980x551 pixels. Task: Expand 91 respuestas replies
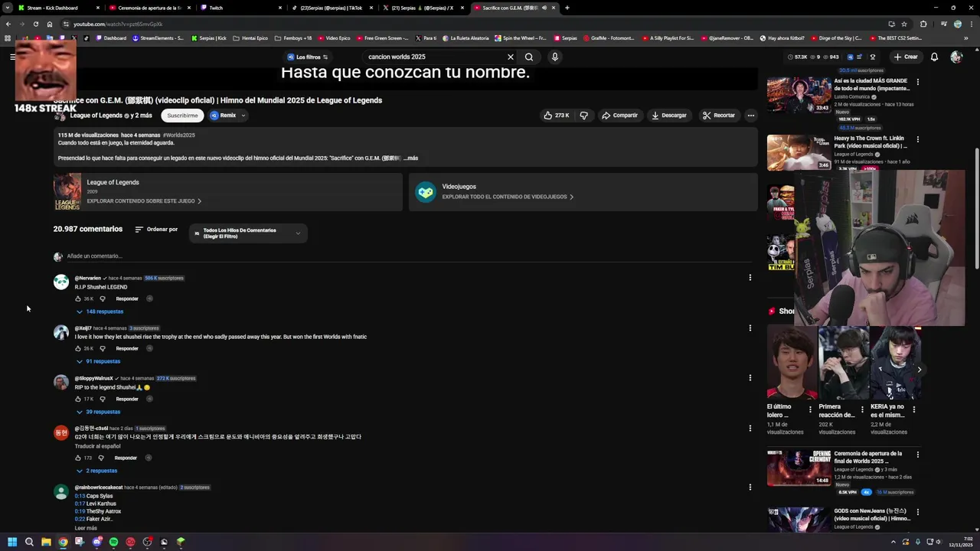tap(98, 361)
